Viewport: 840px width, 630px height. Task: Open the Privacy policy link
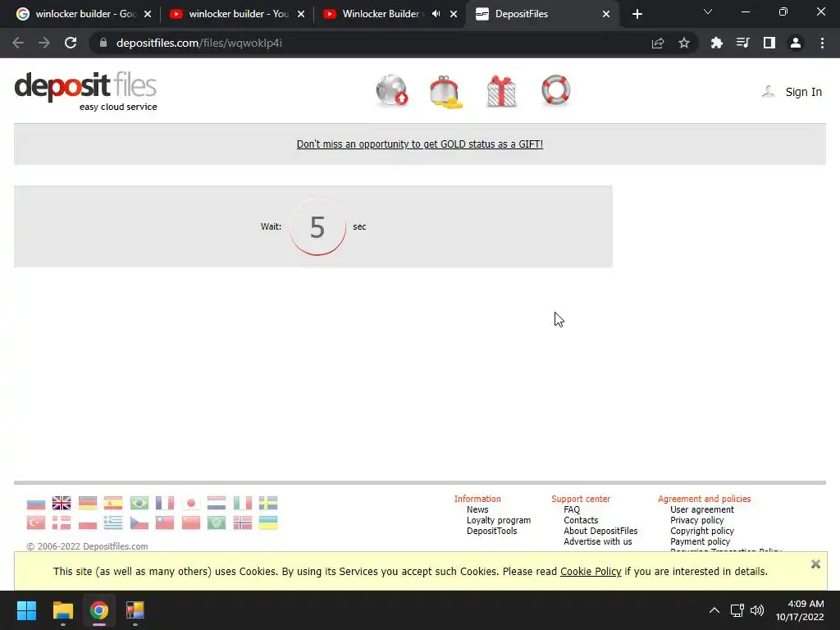[697, 520]
